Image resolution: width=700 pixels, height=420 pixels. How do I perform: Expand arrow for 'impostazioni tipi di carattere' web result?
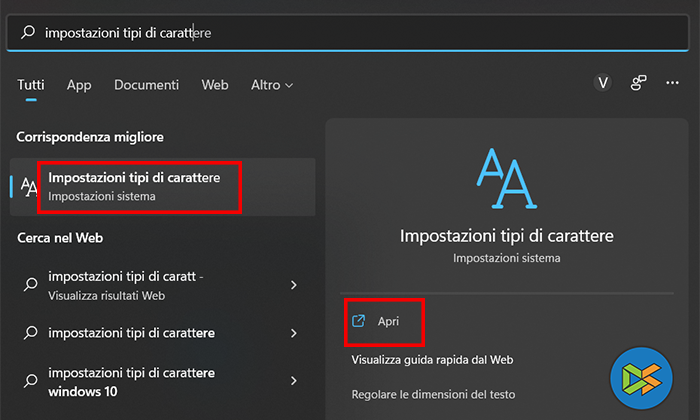(x=293, y=332)
